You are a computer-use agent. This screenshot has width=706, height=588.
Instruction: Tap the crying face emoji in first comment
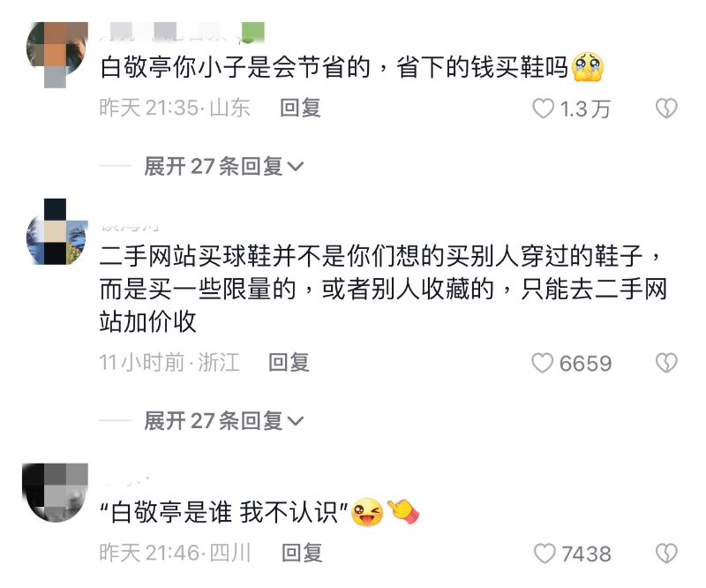pyautogui.click(x=588, y=67)
